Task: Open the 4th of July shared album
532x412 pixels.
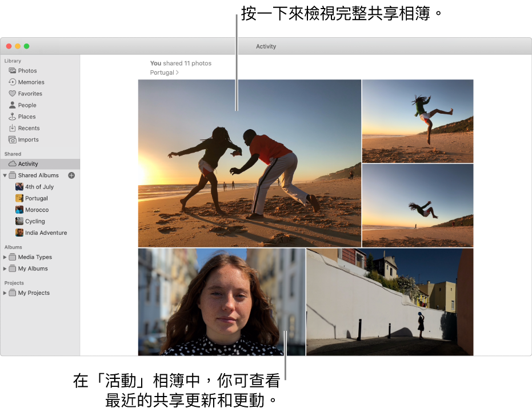Action: click(40, 187)
